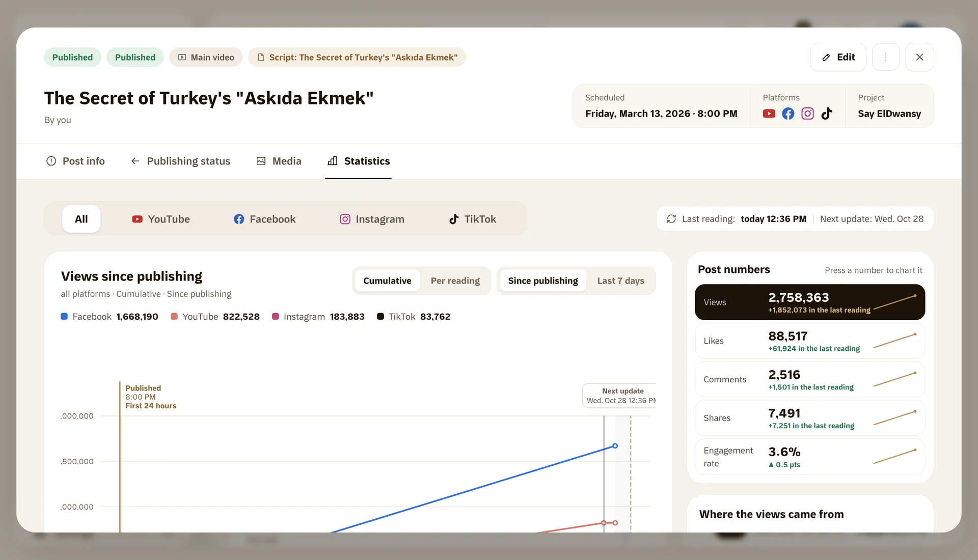Switch to Publishing status tab
The image size is (978, 560).
(180, 161)
